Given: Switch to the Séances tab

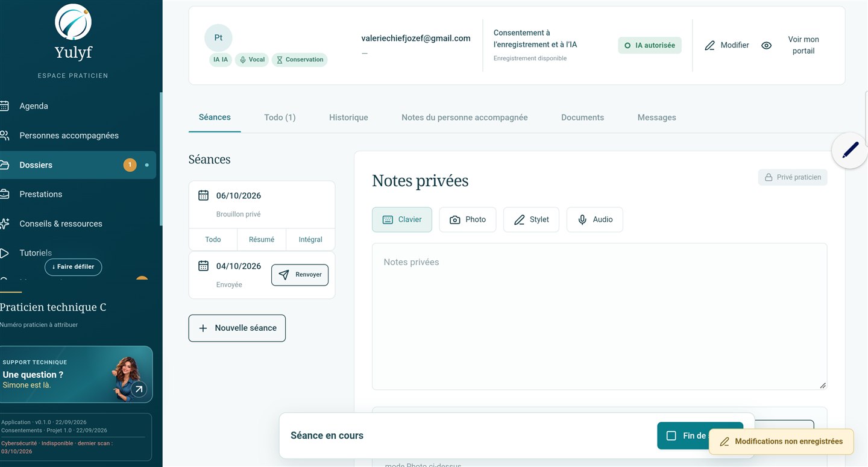Looking at the screenshot, I should (215, 118).
